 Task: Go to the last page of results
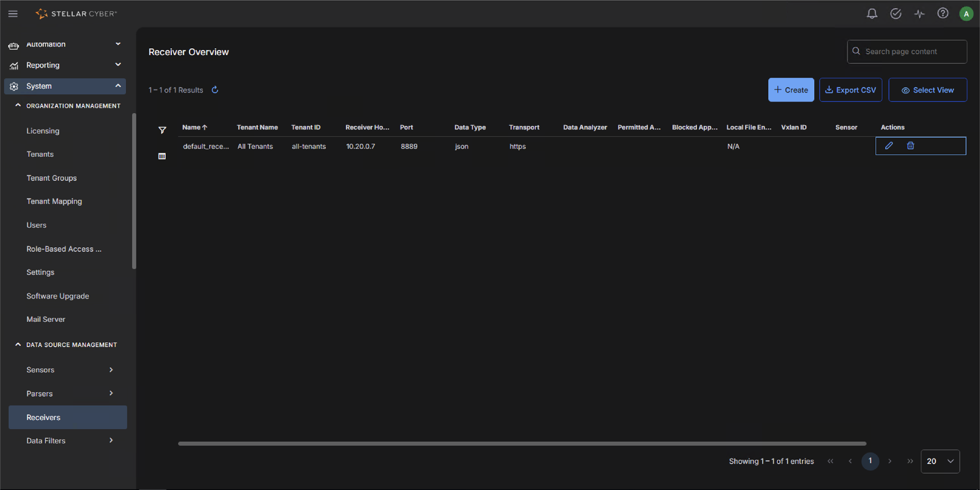point(910,461)
